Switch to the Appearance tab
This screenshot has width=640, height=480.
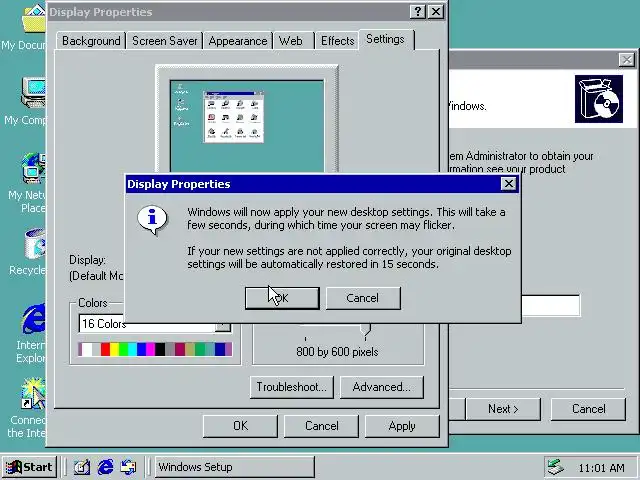click(238, 41)
